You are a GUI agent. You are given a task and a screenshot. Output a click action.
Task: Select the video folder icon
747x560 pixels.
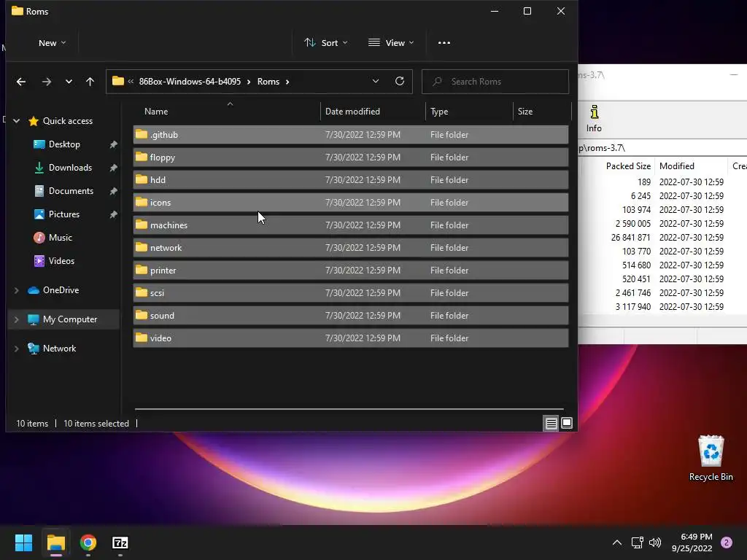(x=141, y=338)
